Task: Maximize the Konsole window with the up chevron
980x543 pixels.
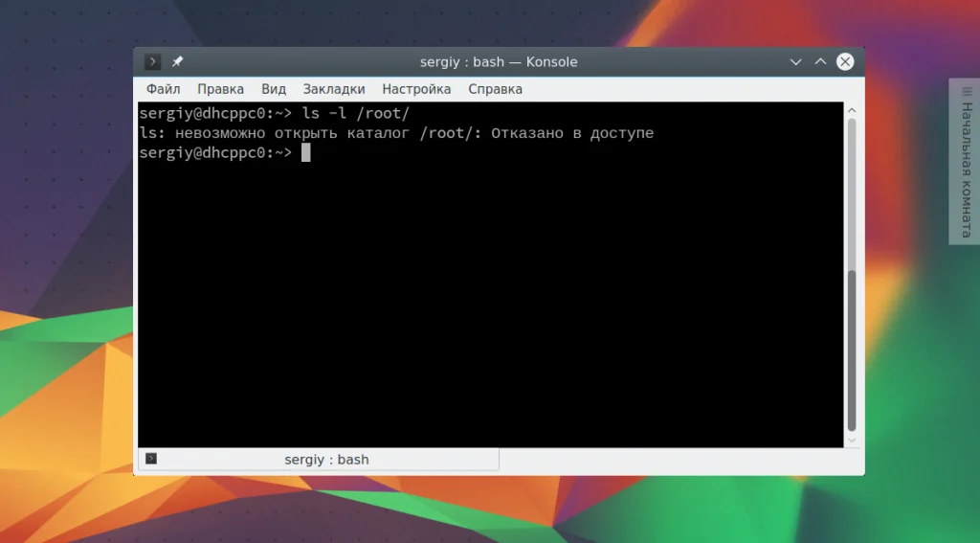Action: (x=820, y=62)
